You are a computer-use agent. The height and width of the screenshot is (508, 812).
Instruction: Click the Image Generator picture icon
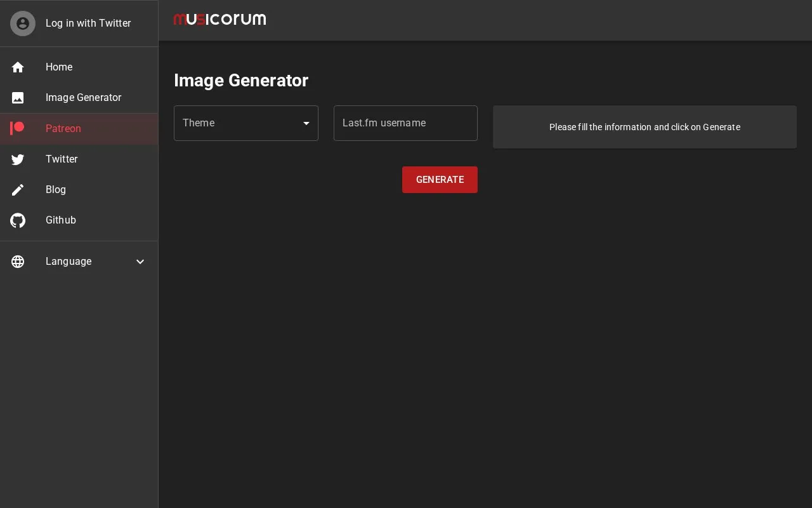(18, 98)
